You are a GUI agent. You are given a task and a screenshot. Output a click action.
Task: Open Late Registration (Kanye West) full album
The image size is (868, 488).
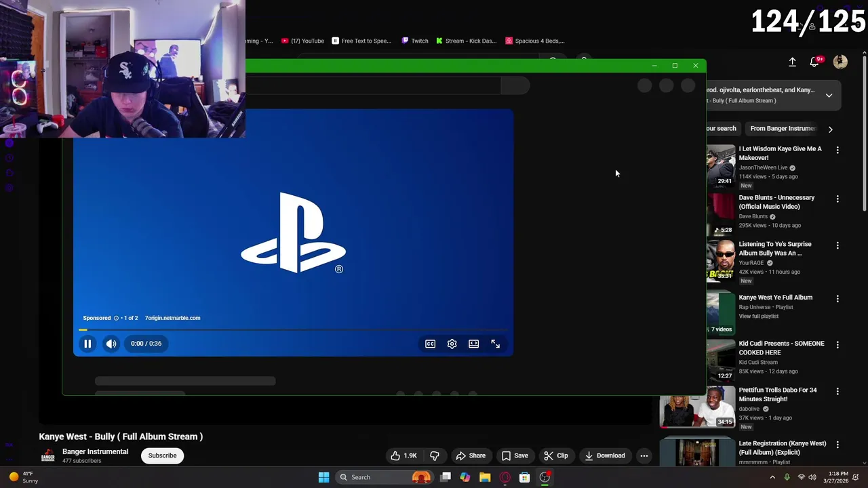[x=782, y=448]
